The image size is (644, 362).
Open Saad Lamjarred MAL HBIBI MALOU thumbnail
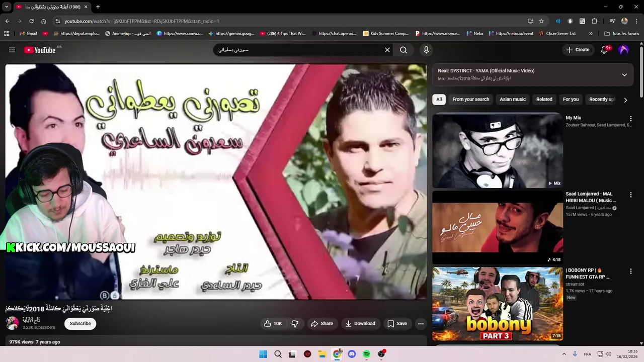pos(498,227)
